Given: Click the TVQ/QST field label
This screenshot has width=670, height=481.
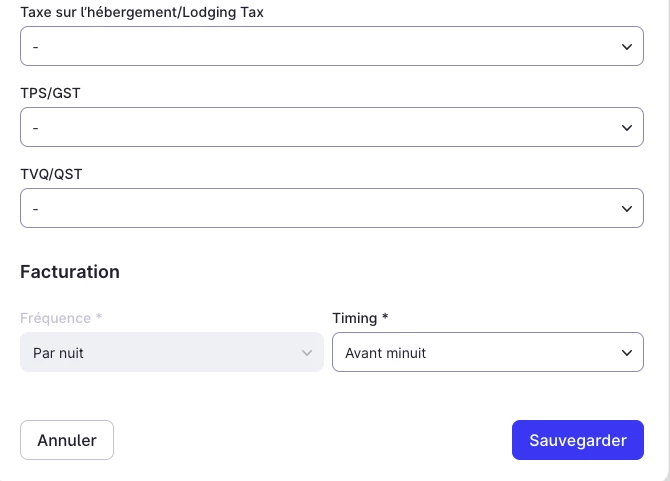Looking at the screenshot, I should [51, 174].
